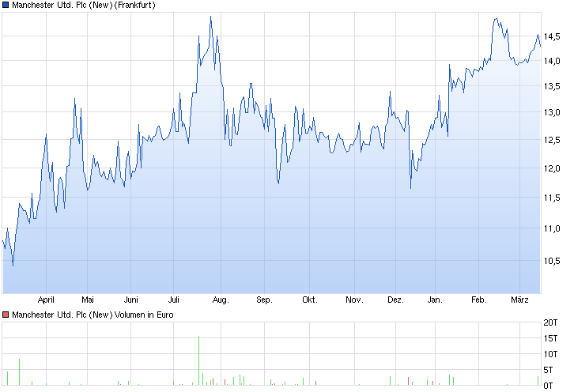Image resolution: width=574 pixels, height=392 pixels.
Task: Select the Juli label on the time axis
Action: pyautogui.click(x=176, y=300)
